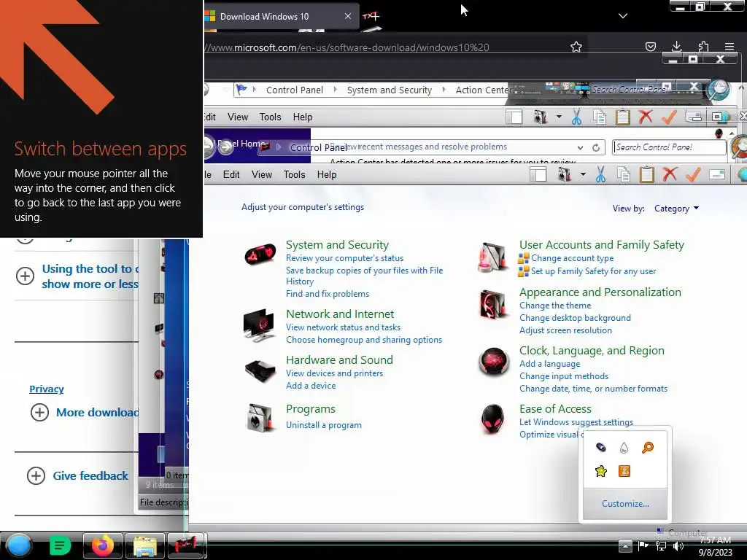Open volume speaker icon in system tray
Screen dimensions: 747x560
pos(678,546)
